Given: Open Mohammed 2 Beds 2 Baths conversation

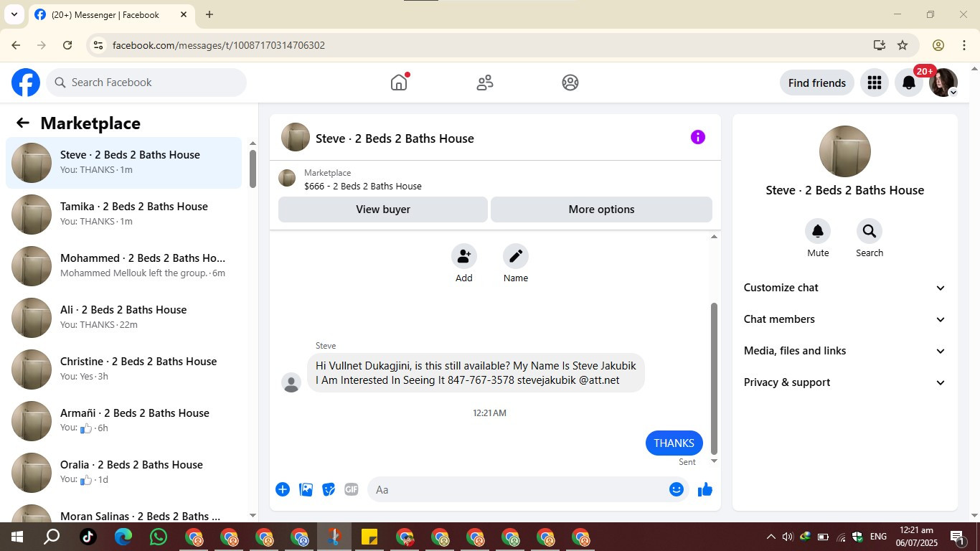Looking at the screenshot, I should (123, 266).
